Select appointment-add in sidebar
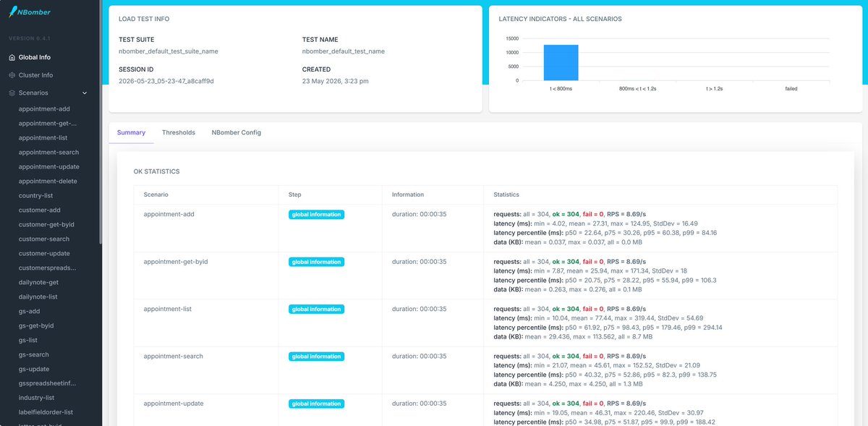868x426 pixels. click(x=44, y=109)
